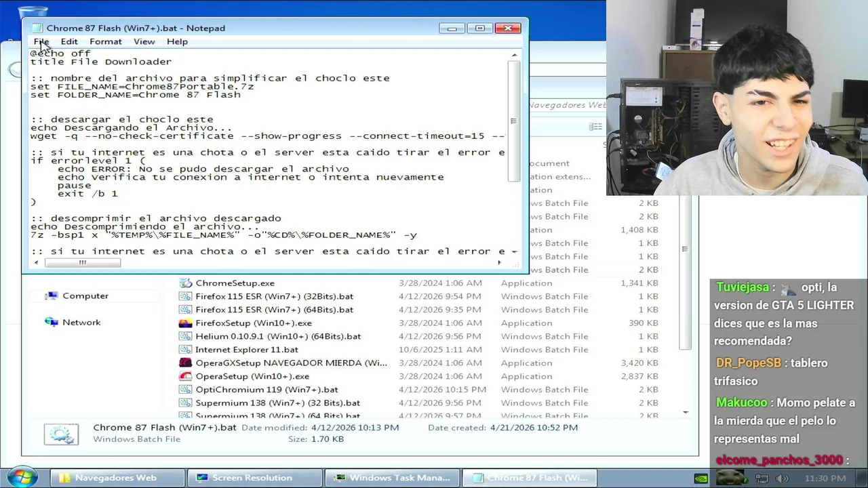868x488 pixels.
Task: Select Computer in Explorer navigation pane
Action: 85,296
